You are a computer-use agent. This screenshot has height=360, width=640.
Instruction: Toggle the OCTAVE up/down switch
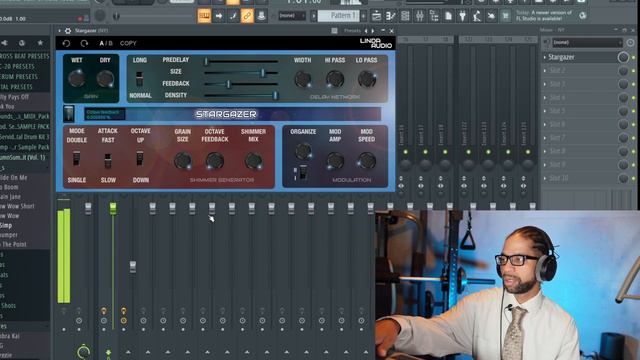(x=140, y=158)
